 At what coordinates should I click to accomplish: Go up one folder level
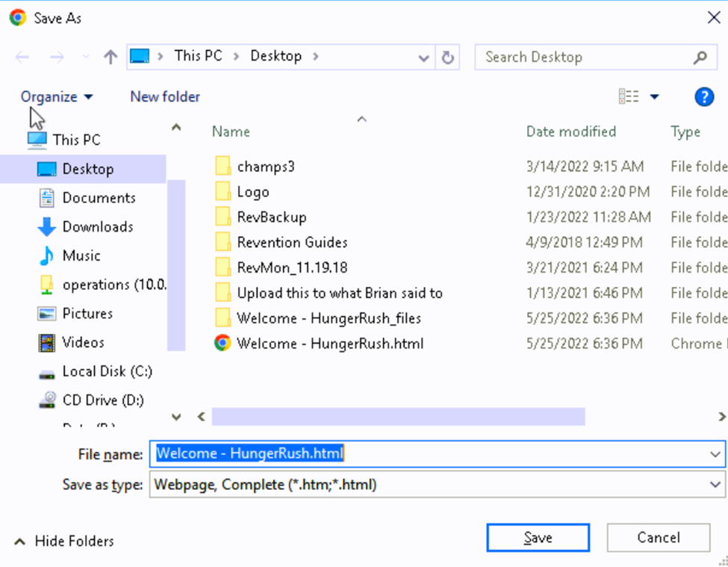(x=111, y=57)
